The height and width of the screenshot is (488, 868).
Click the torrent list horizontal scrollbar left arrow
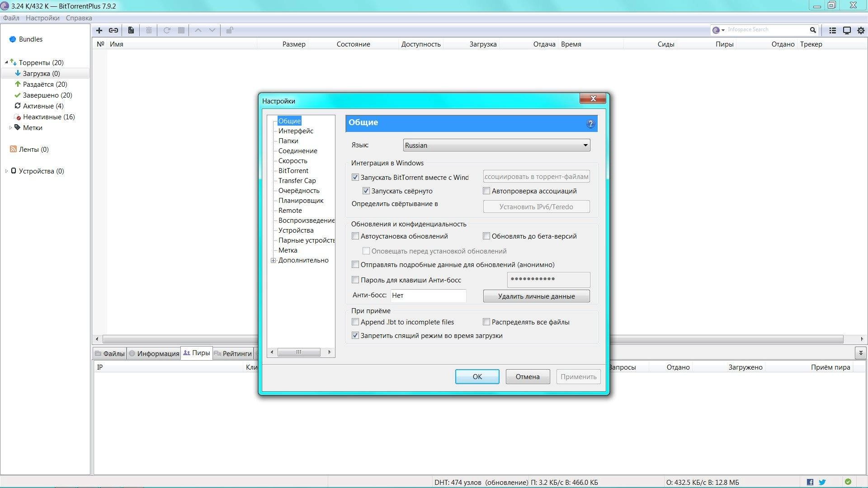click(x=97, y=339)
